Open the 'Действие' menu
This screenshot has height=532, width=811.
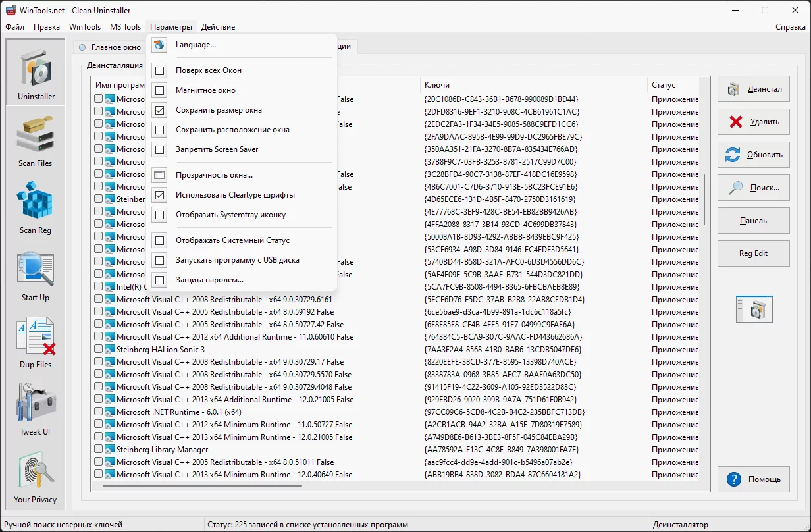pos(218,27)
